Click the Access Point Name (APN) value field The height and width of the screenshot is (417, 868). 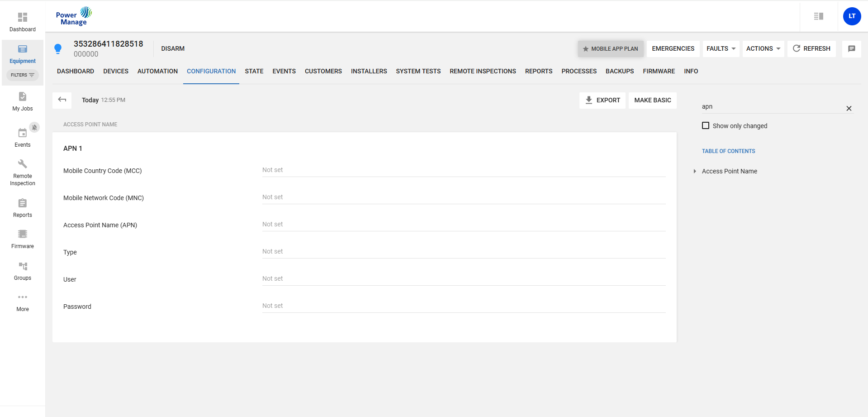pyautogui.click(x=464, y=225)
